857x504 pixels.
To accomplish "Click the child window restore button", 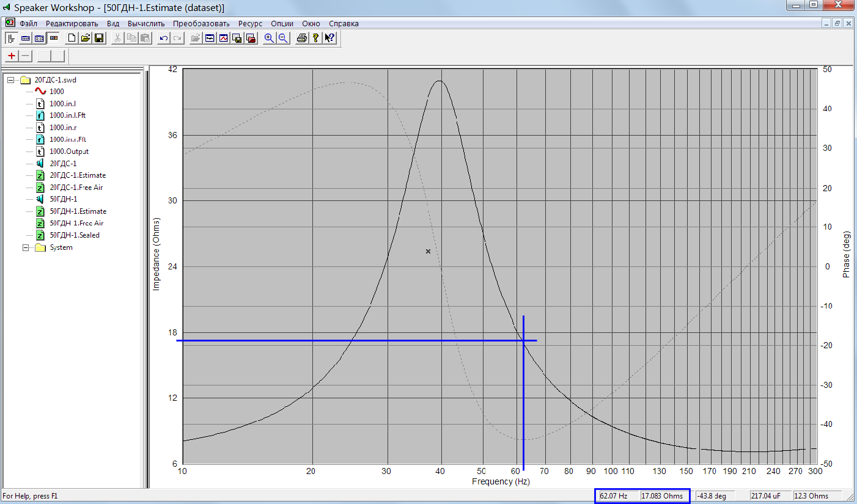I will (837, 23).
